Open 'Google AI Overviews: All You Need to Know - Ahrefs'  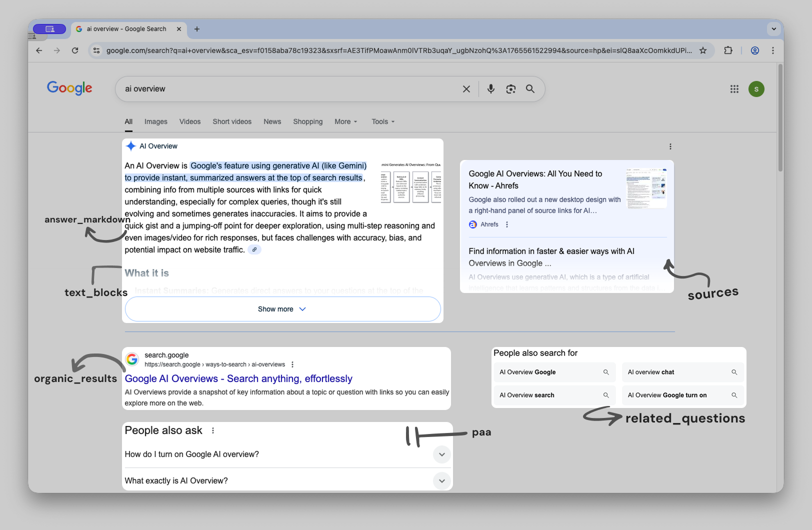[535, 179]
